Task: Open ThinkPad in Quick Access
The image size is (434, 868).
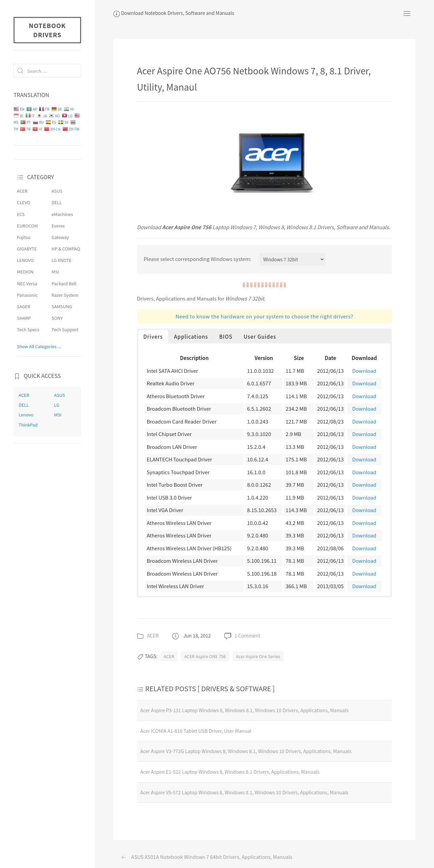Action: click(28, 425)
